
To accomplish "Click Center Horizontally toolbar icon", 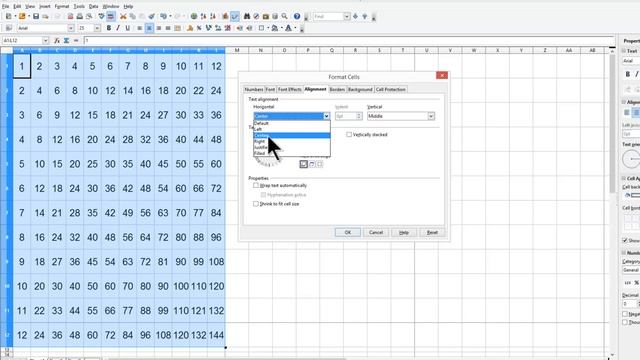I will pos(149,28).
